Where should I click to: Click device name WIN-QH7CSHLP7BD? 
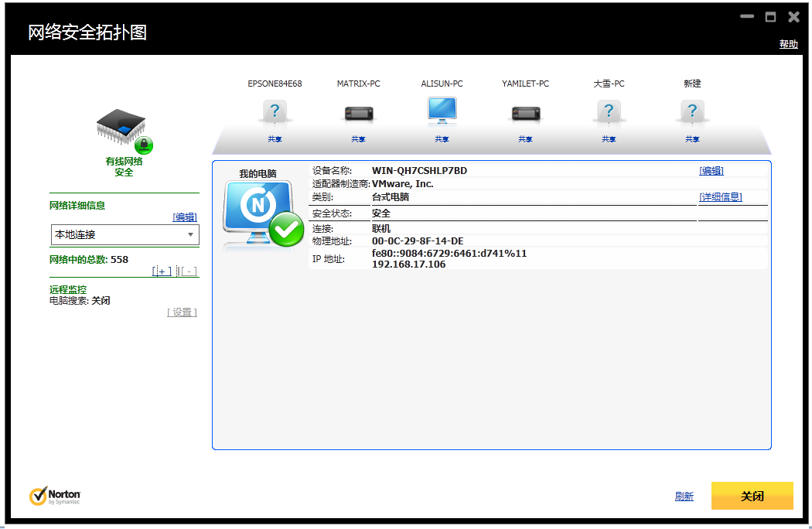(x=419, y=170)
